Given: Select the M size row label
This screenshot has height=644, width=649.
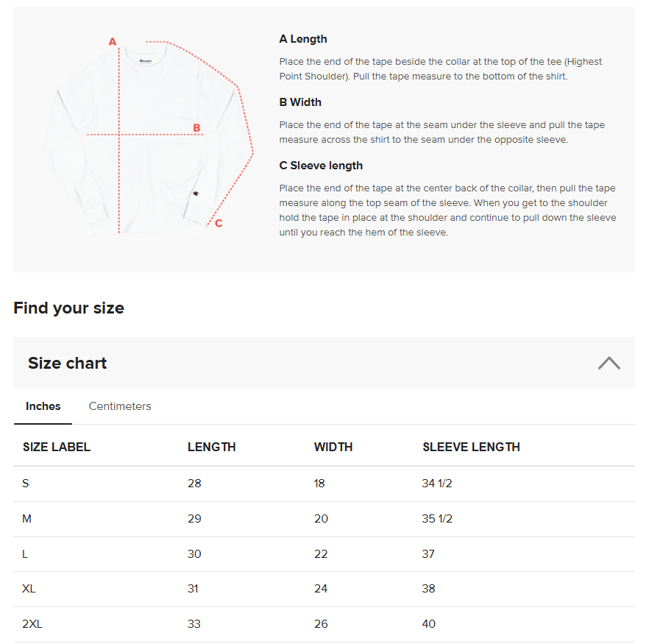Looking at the screenshot, I should click(27, 519).
